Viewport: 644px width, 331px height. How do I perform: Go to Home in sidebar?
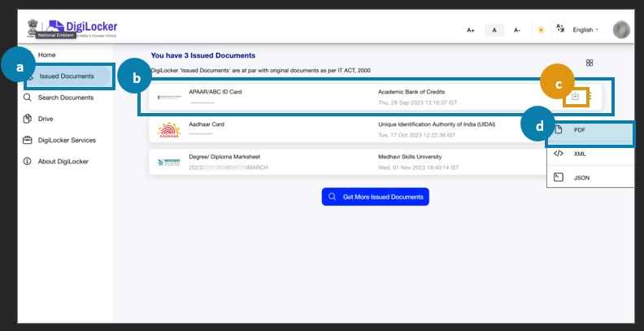47,55
